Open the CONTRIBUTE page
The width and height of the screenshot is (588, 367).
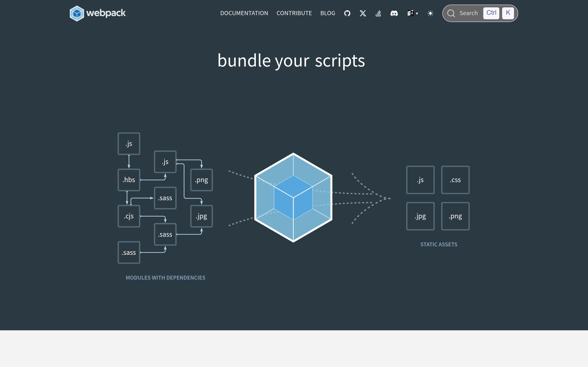(294, 13)
